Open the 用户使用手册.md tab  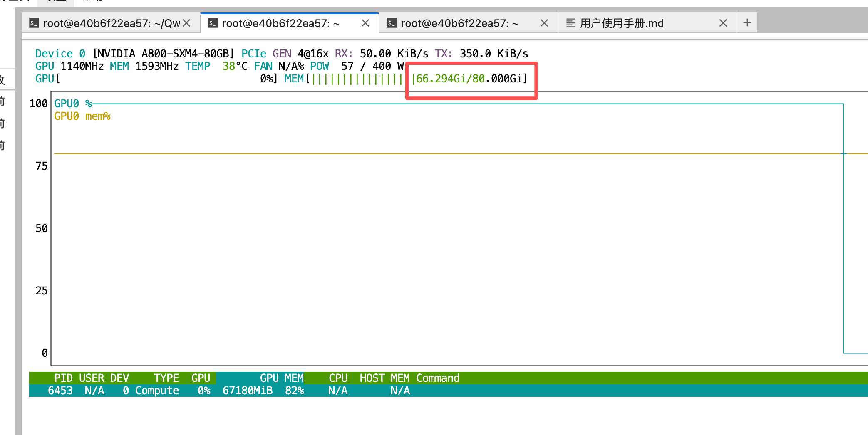622,23
